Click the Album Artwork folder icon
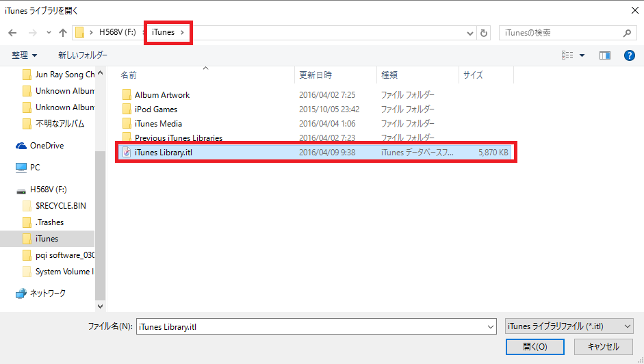Screen dimensions: 644x364 (127, 95)
